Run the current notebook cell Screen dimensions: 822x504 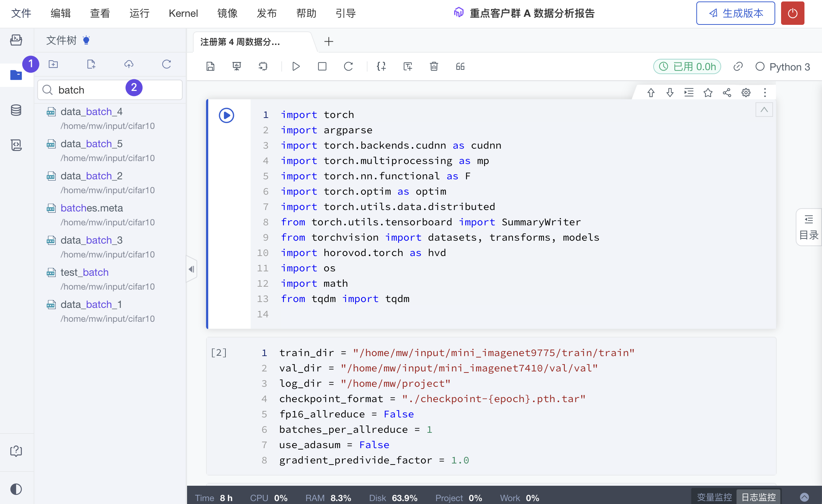coord(296,66)
